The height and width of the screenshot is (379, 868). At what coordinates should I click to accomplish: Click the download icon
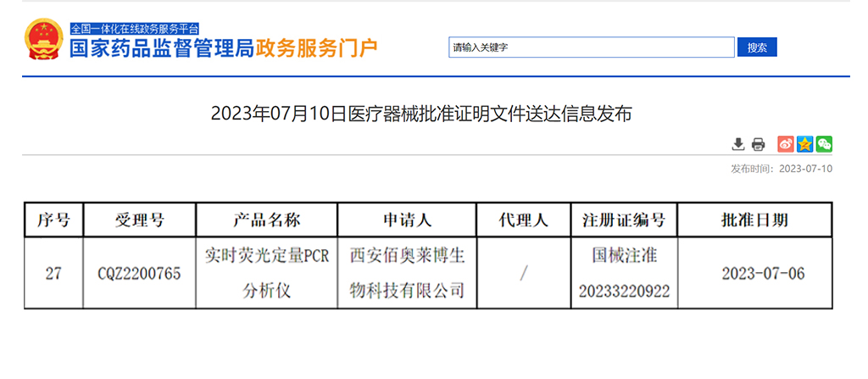tap(738, 144)
